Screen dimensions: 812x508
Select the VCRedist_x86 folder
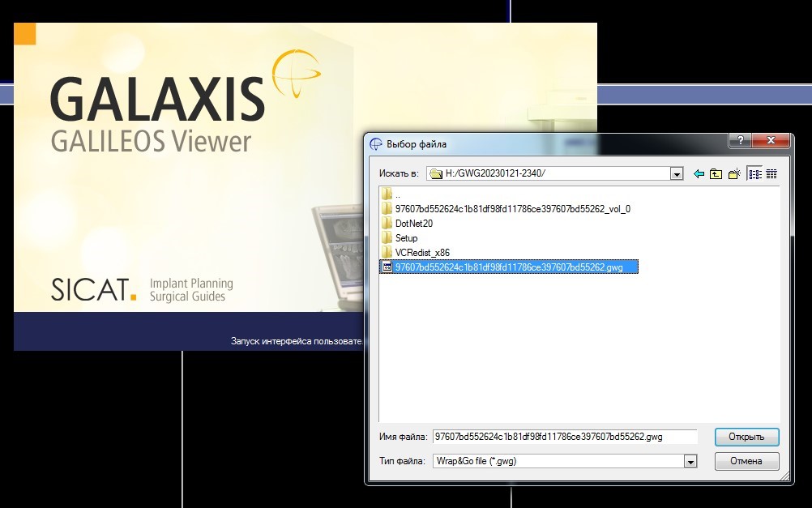click(x=421, y=253)
